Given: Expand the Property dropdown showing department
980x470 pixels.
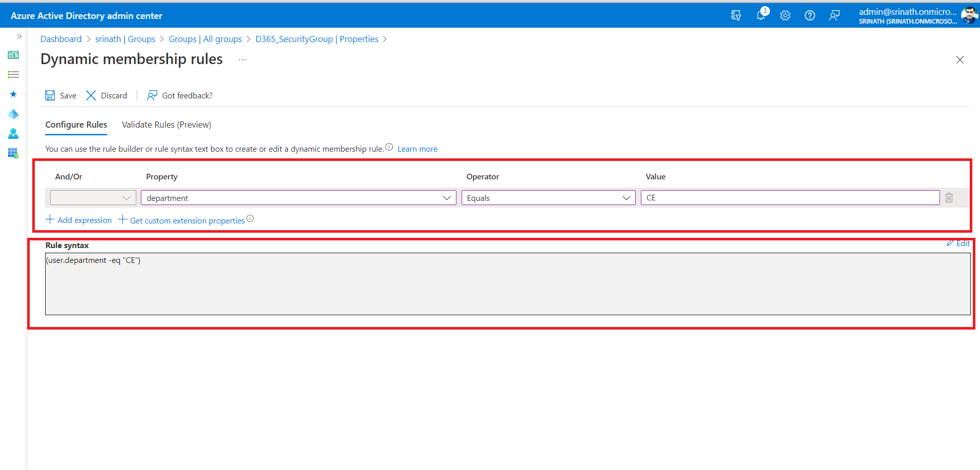Looking at the screenshot, I should tap(298, 198).
